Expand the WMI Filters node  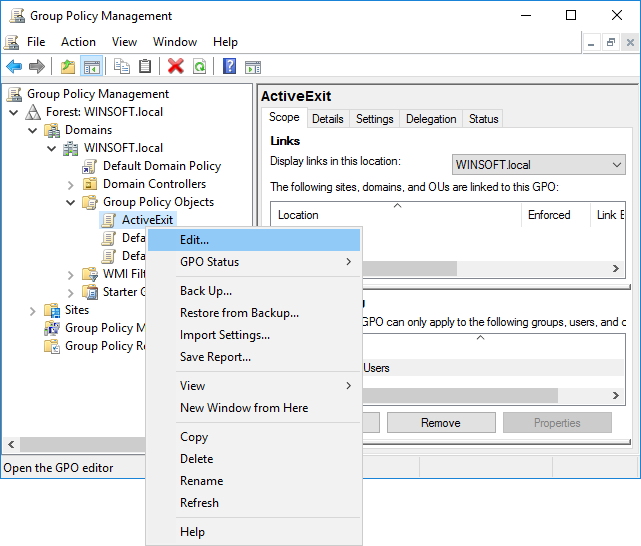[x=70, y=275]
